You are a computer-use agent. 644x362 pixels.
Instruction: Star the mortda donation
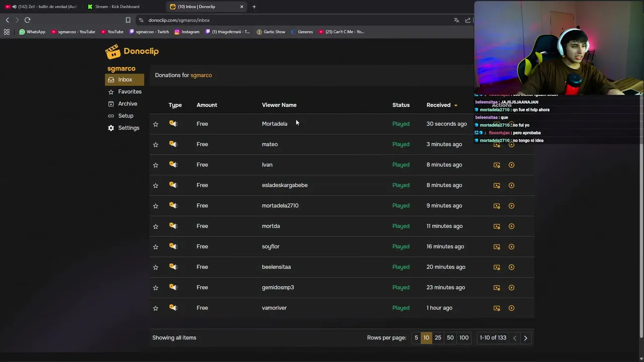coord(155,226)
